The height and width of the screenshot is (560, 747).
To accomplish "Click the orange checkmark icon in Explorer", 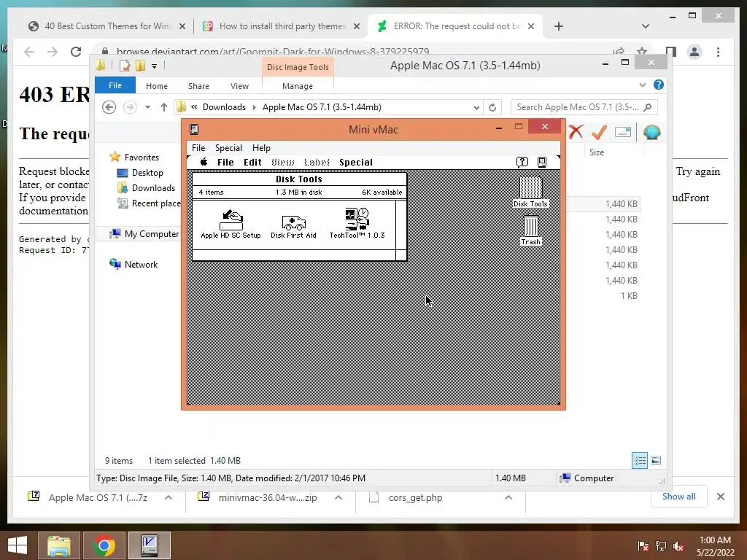I will pos(599,132).
